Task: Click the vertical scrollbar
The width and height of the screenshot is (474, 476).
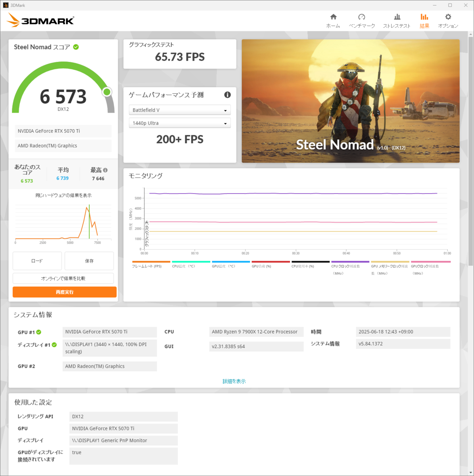Action: point(471,151)
